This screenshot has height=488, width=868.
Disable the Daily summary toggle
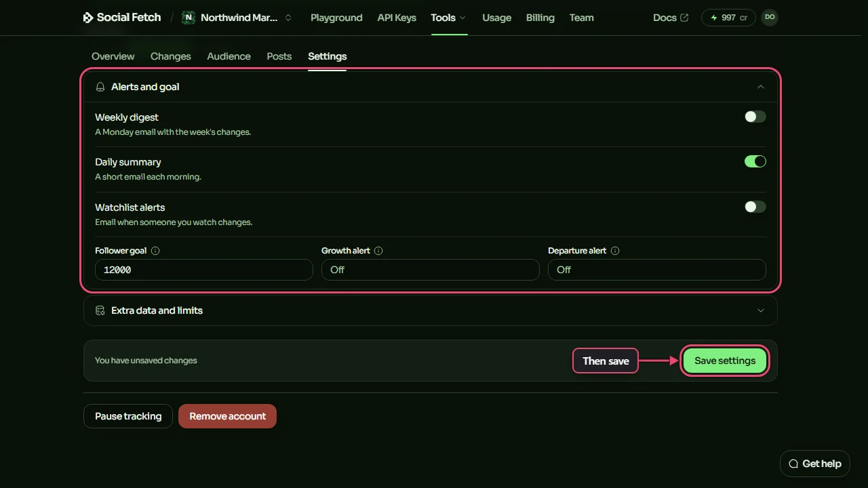click(755, 161)
